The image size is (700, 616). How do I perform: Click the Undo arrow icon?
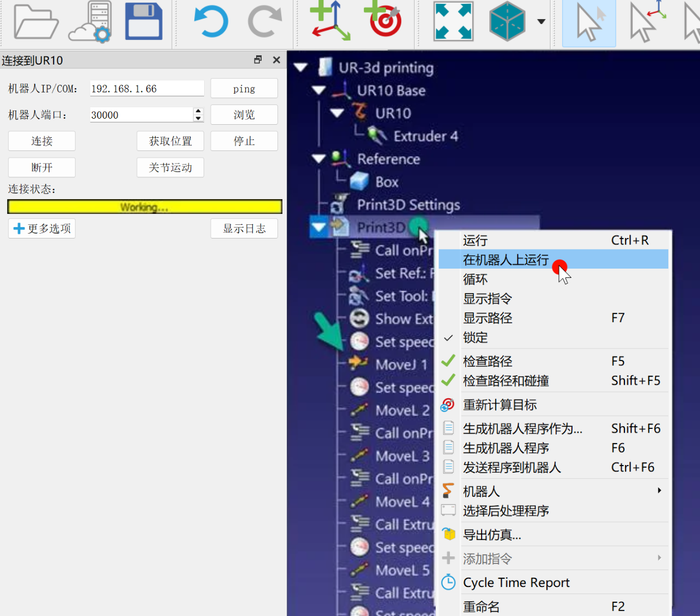tap(211, 22)
